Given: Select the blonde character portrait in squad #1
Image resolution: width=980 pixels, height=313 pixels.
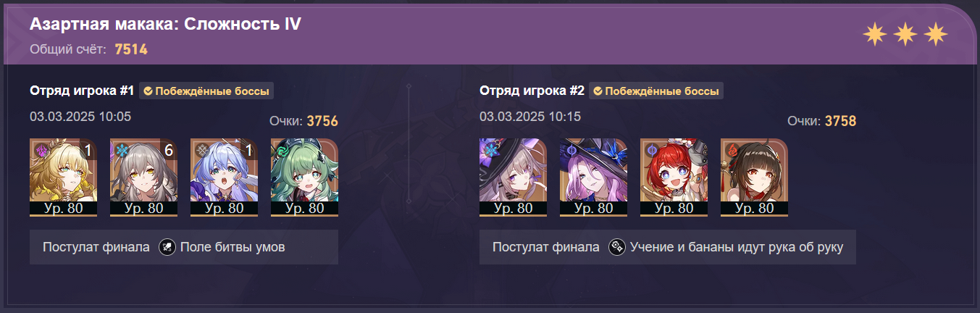Looking at the screenshot, I should coord(64,178).
